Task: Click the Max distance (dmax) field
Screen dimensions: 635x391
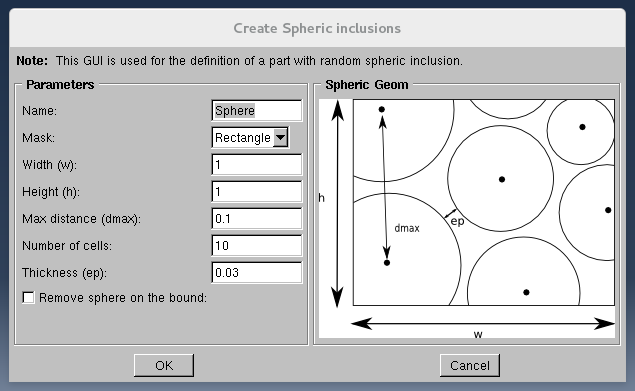Action: pyautogui.click(x=257, y=219)
